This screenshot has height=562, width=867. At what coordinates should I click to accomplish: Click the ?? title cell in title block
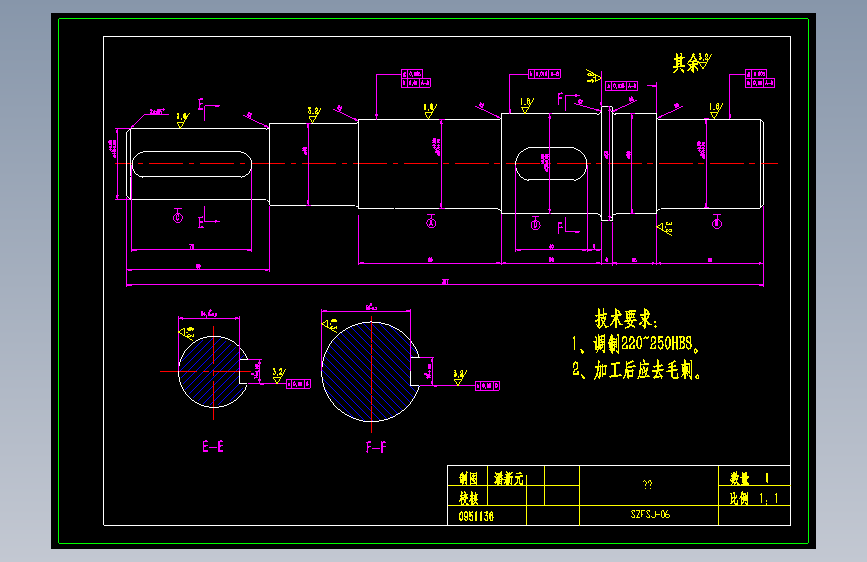pyautogui.click(x=649, y=485)
